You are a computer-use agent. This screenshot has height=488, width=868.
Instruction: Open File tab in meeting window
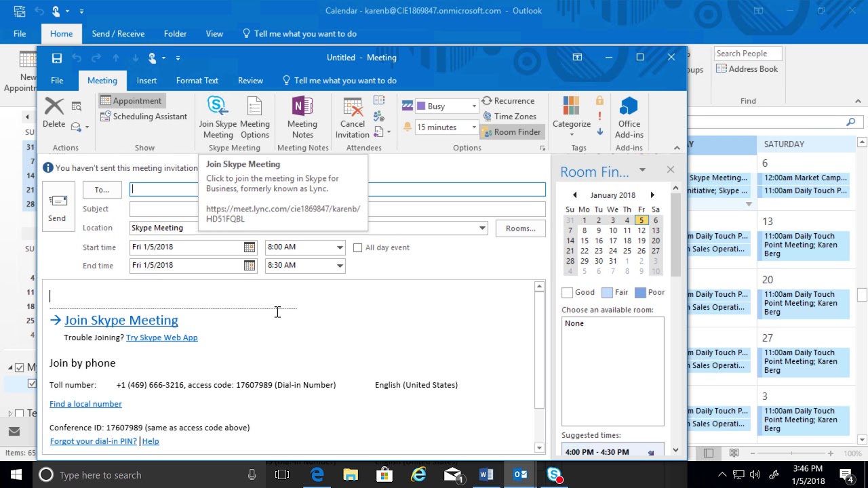[x=57, y=81]
